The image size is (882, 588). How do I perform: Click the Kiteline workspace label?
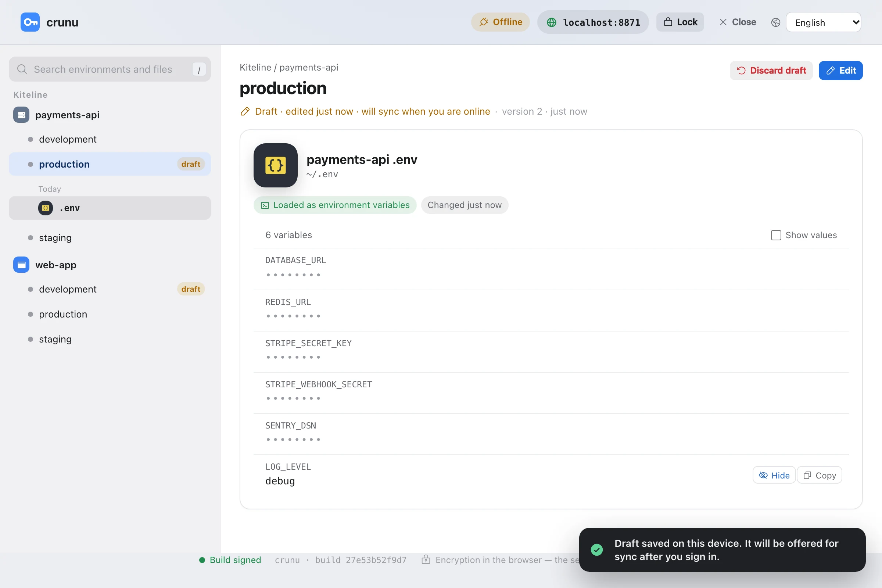[x=31, y=95]
